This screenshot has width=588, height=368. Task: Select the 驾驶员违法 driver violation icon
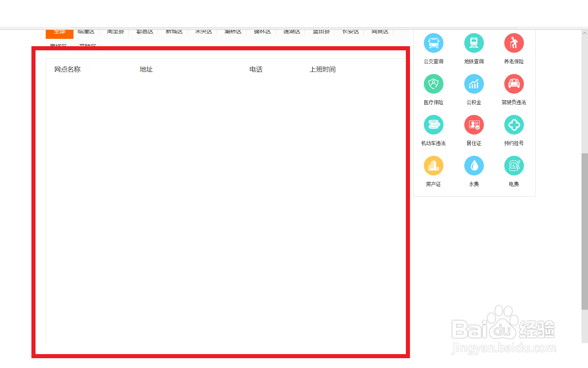[514, 83]
